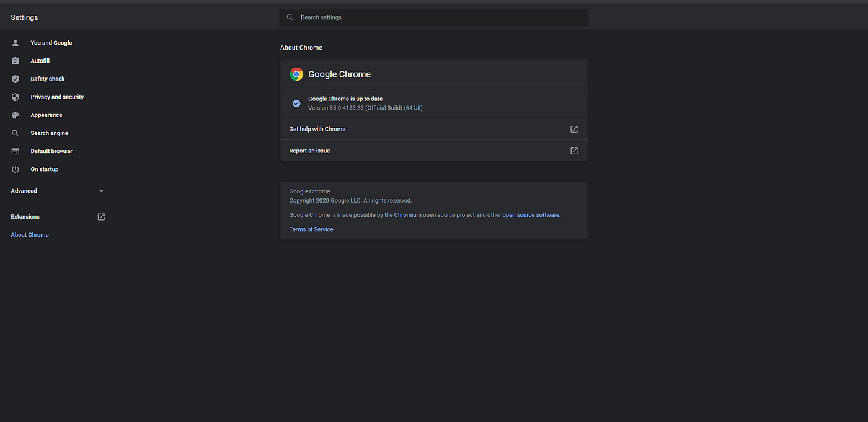Open the Extensions link in sidebar
868x422 pixels.
tap(25, 217)
